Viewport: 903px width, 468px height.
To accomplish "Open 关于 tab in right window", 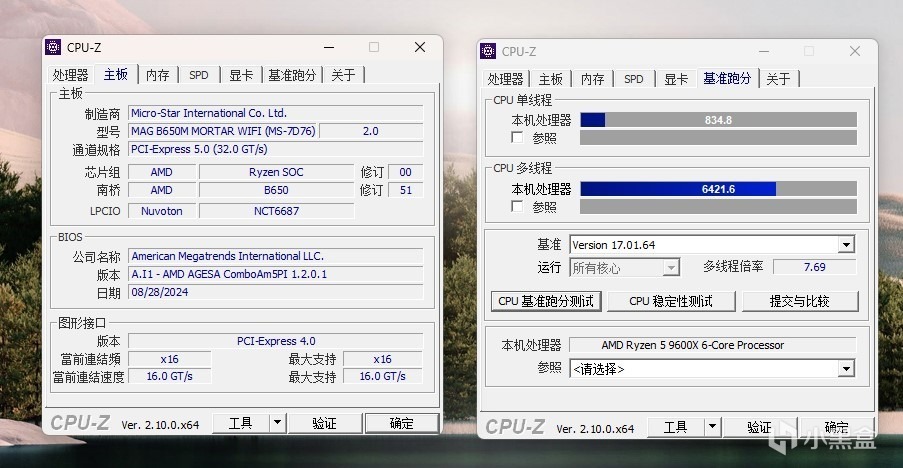I will [778, 79].
